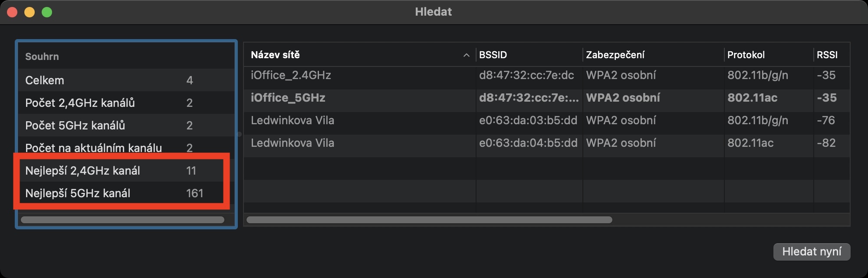Select the Celkem summary row
Viewport: 868px width, 278px height.
pyautogui.click(x=45, y=80)
